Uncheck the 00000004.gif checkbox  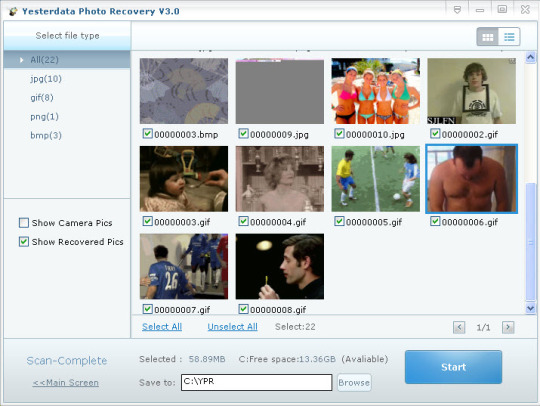(x=243, y=221)
